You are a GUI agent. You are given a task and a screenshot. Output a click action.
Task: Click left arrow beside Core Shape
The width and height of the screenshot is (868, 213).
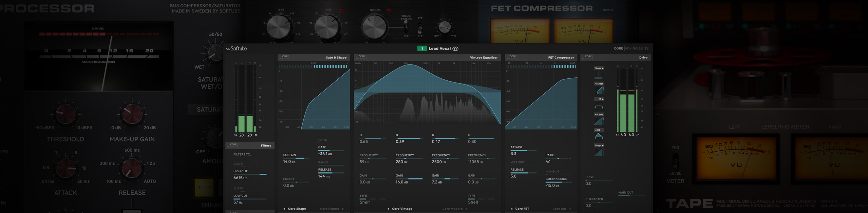[284, 209]
